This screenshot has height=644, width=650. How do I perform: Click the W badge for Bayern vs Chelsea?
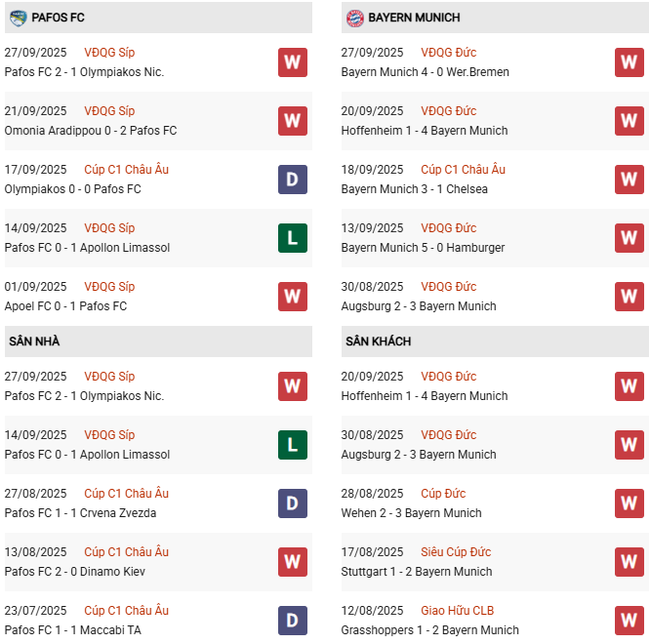pyautogui.click(x=629, y=180)
